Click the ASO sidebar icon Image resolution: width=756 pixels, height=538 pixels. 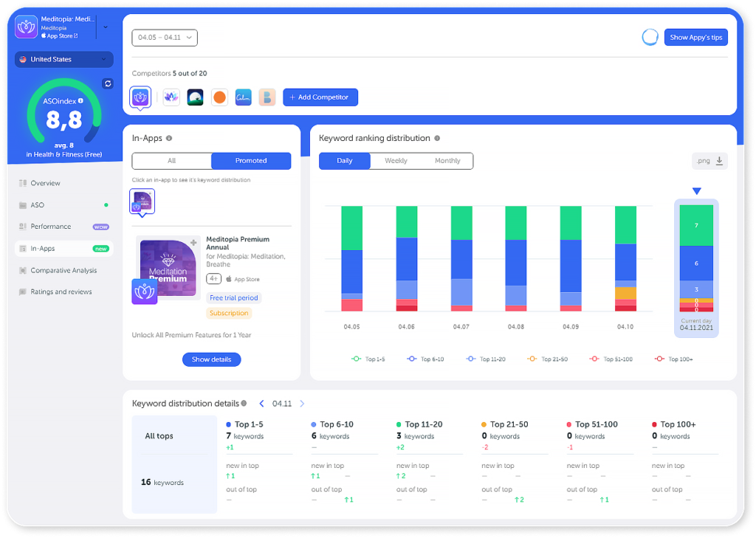[23, 205]
